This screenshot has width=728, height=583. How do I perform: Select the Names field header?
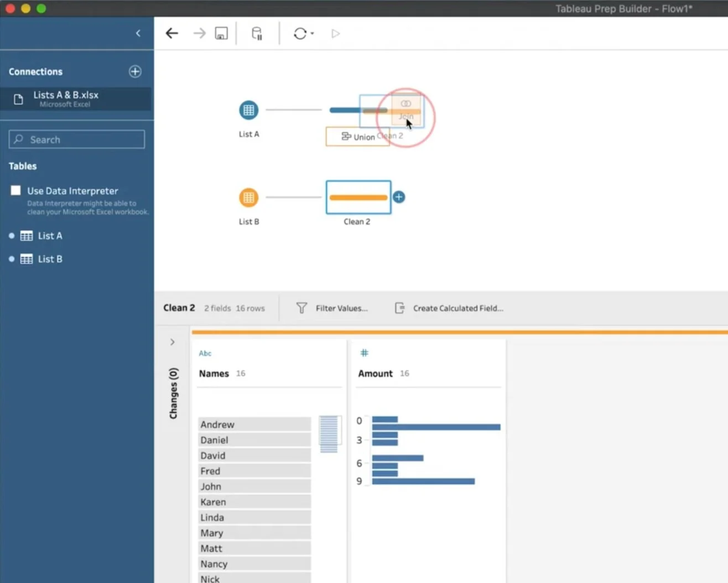coord(214,374)
